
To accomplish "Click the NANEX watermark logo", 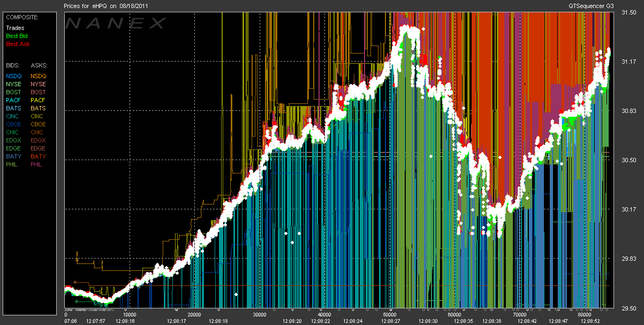I will 116,23.
